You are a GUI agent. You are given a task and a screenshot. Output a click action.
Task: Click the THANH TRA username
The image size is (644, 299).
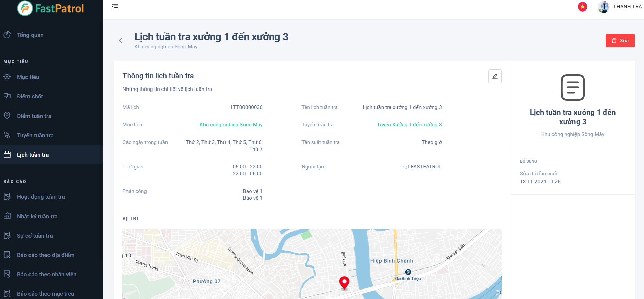click(x=627, y=7)
